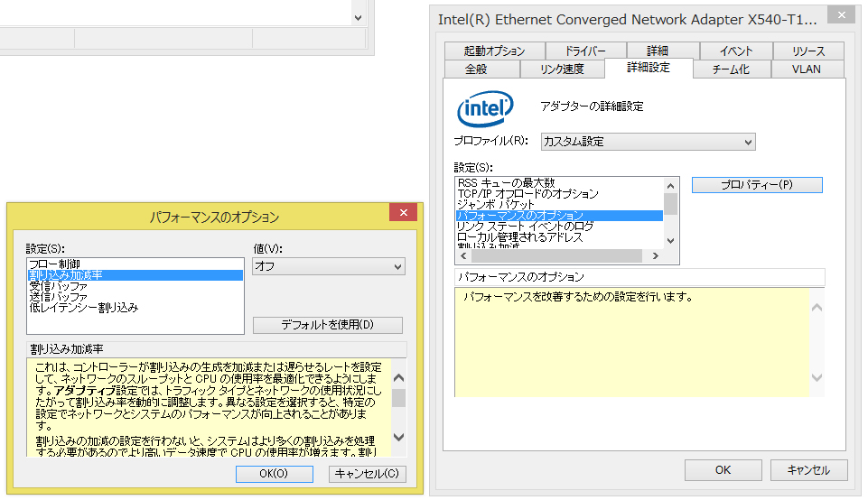
Task: Open dropdown in top-left window
Action: click(358, 17)
